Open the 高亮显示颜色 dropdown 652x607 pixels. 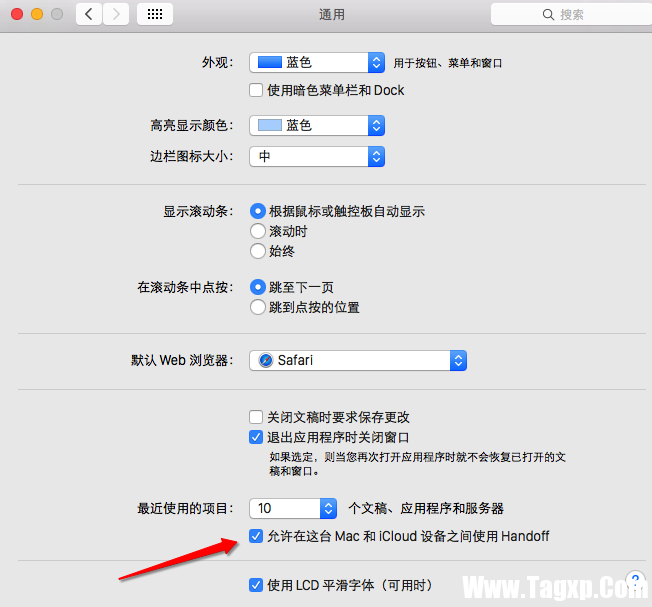(x=317, y=126)
